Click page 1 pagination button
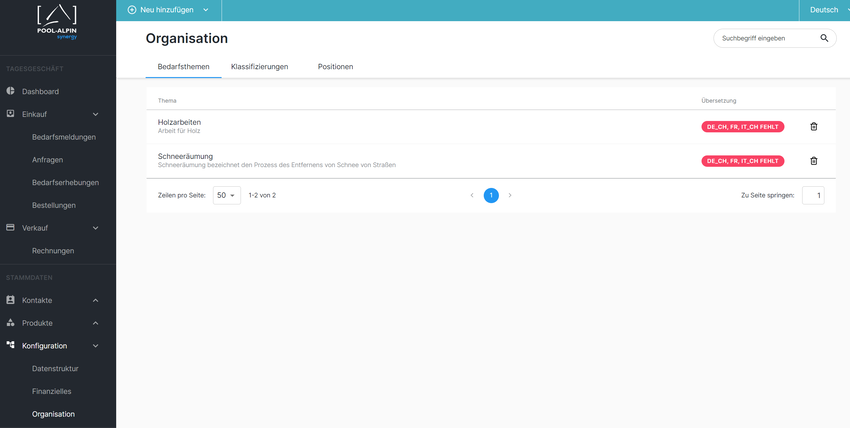This screenshot has height=428, width=850. tap(491, 196)
